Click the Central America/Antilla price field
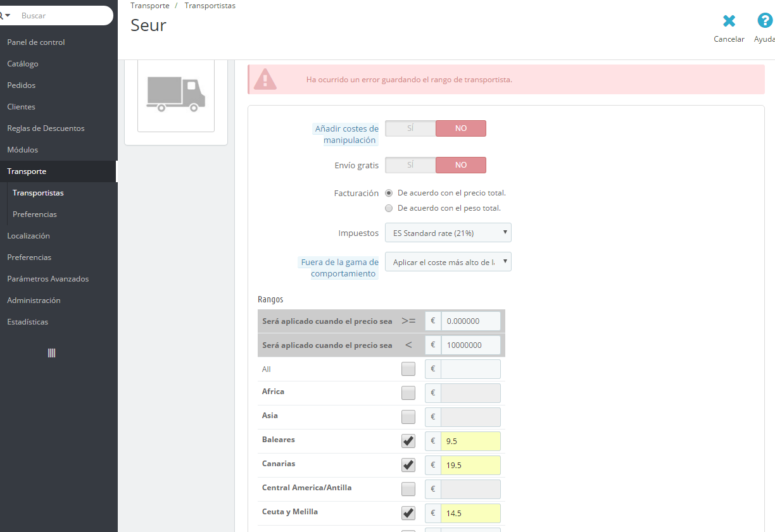 pyautogui.click(x=471, y=490)
